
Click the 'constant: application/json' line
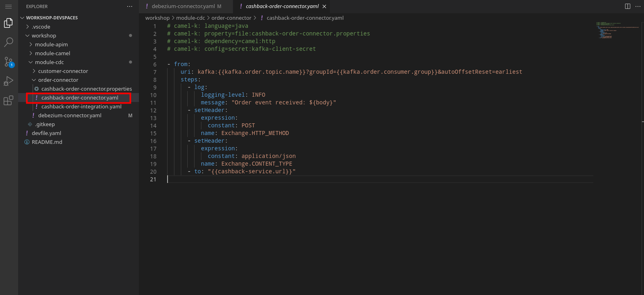click(252, 156)
